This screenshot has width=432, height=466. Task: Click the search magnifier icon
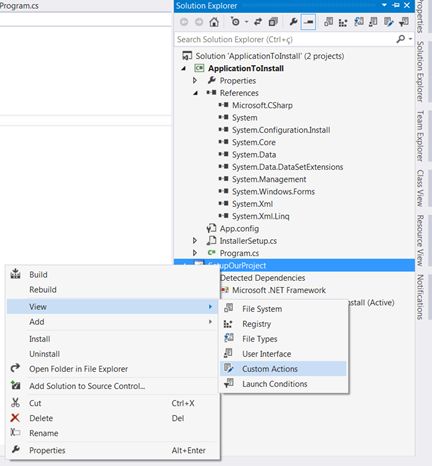[x=401, y=39]
